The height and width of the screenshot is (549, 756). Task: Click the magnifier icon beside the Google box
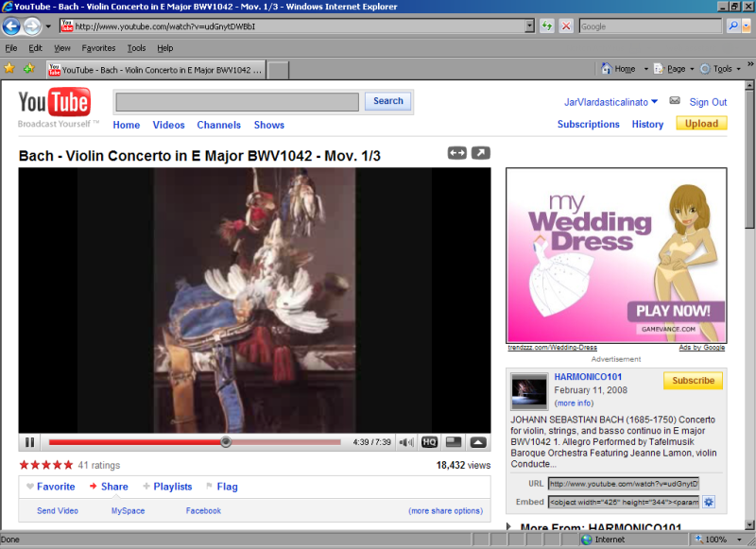[x=733, y=26]
